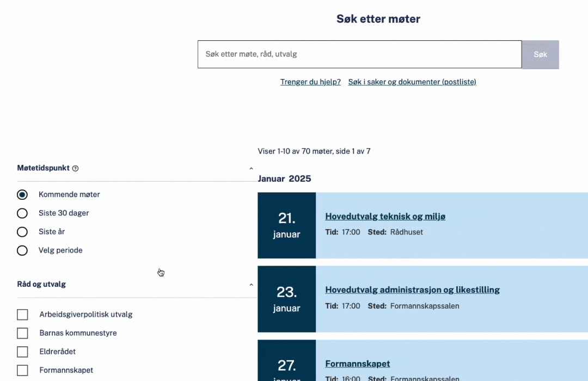Open Hovedutvalg teknisk og miljø meeting
Image resolution: width=588 pixels, height=381 pixels.
click(385, 217)
